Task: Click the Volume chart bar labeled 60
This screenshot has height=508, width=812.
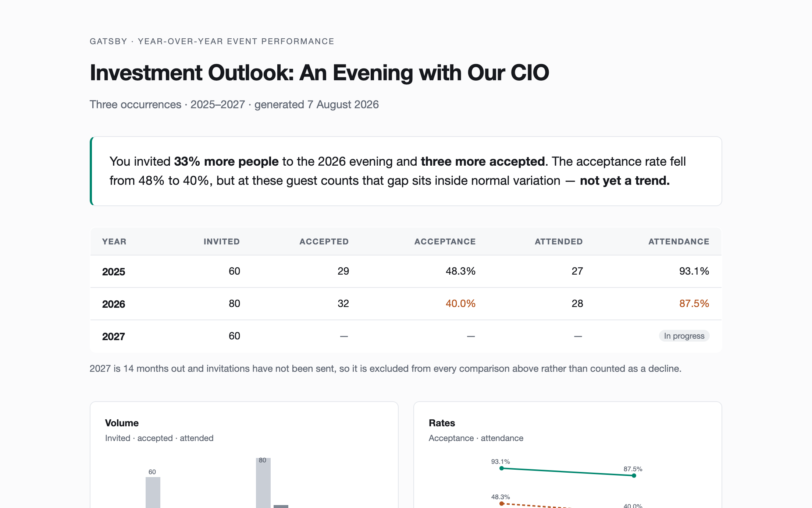Action: coord(153,493)
